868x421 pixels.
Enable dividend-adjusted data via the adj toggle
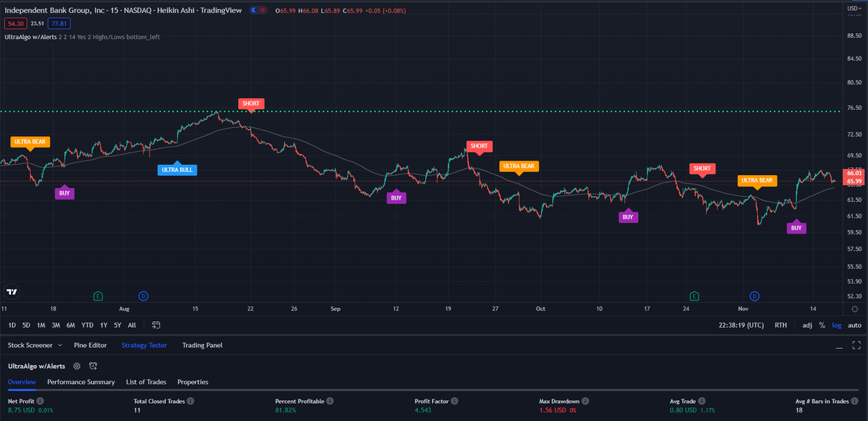(807, 325)
